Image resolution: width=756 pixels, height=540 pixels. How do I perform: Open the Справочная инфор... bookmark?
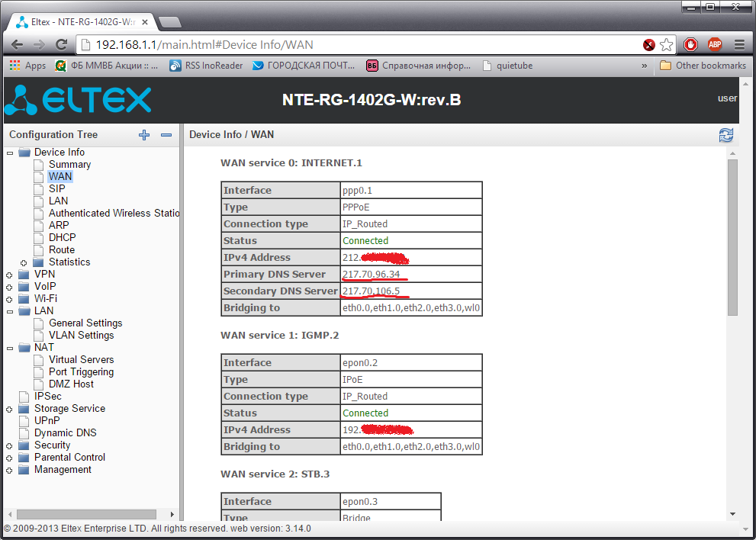[419, 66]
